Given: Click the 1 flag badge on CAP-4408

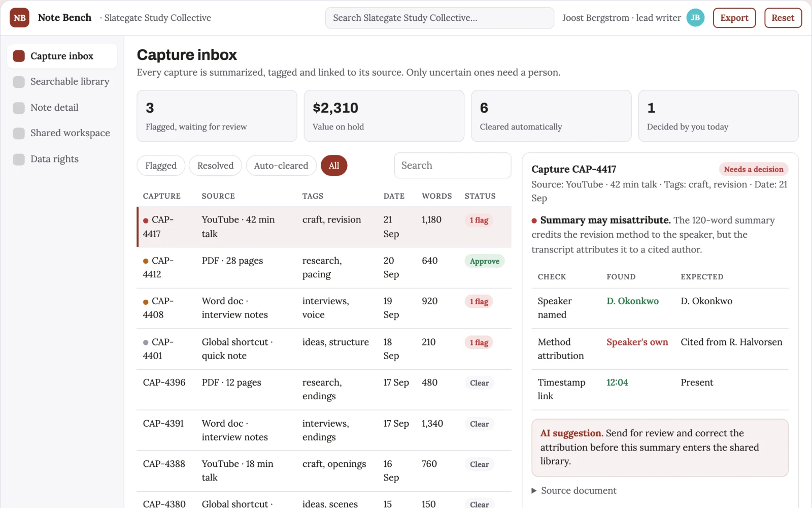Looking at the screenshot, I should pyautogui.click(x=479, y=302).
